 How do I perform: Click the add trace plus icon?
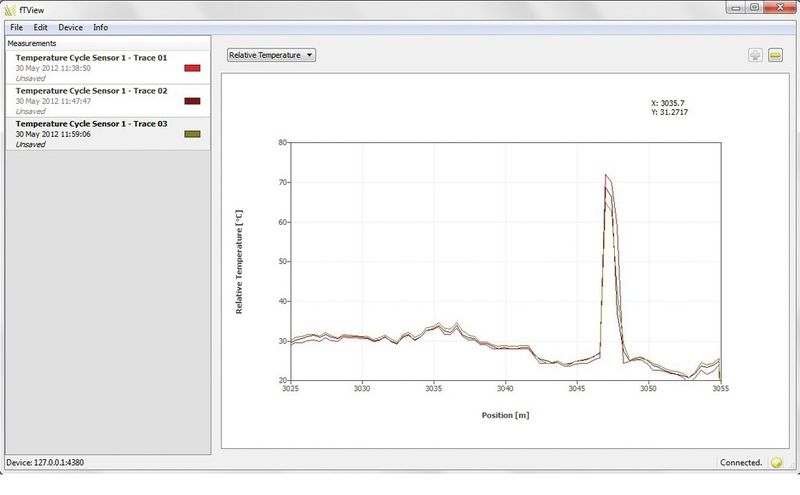[755, 54]
